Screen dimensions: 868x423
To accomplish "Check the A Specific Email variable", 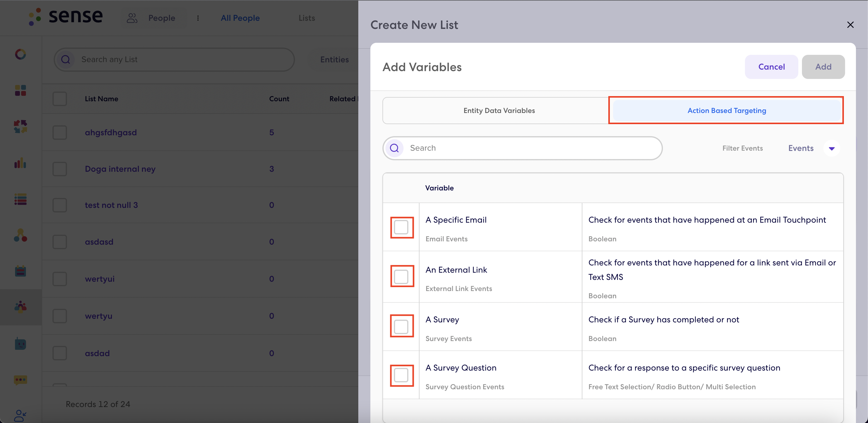I will click(401, 227).
